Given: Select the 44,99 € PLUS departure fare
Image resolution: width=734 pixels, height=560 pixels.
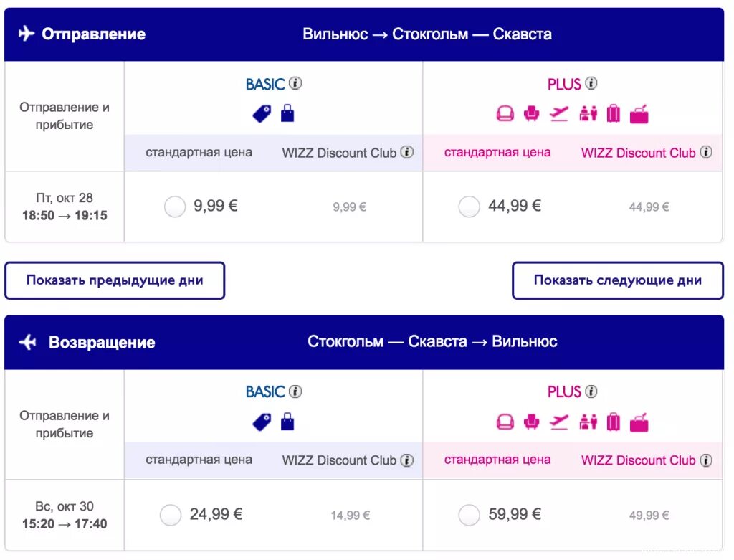Looking at the screenshot, I should point(469,207).
